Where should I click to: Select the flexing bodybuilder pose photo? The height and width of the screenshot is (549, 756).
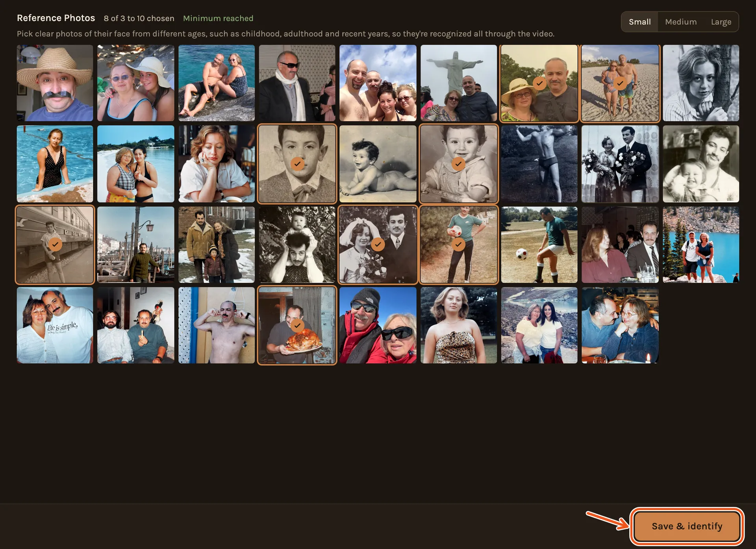(539, 164)
